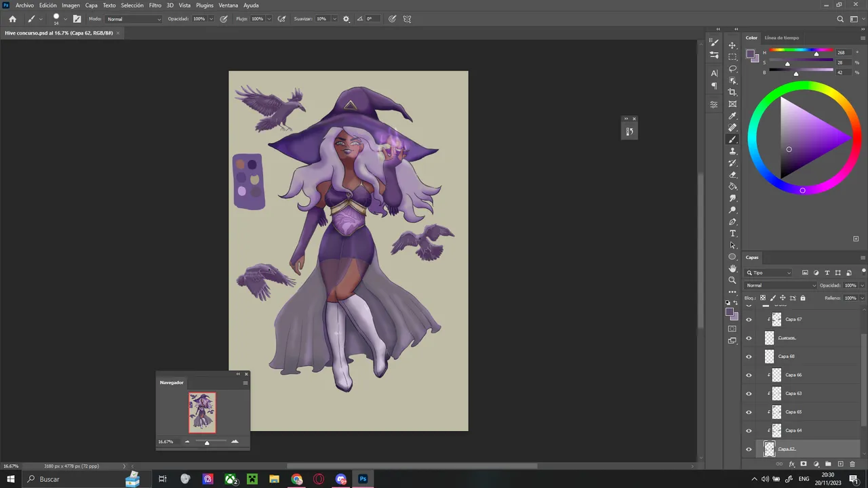Open the Archivo menu
This screenshot has width=868, height=488.
pos(24,5)
